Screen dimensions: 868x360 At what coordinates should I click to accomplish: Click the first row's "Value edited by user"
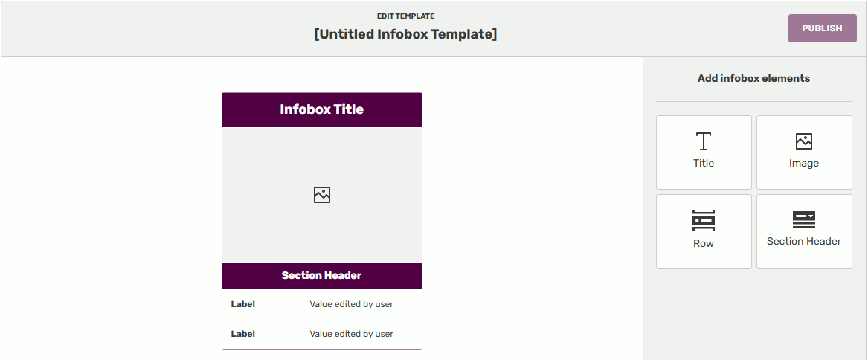coord(352,304)
